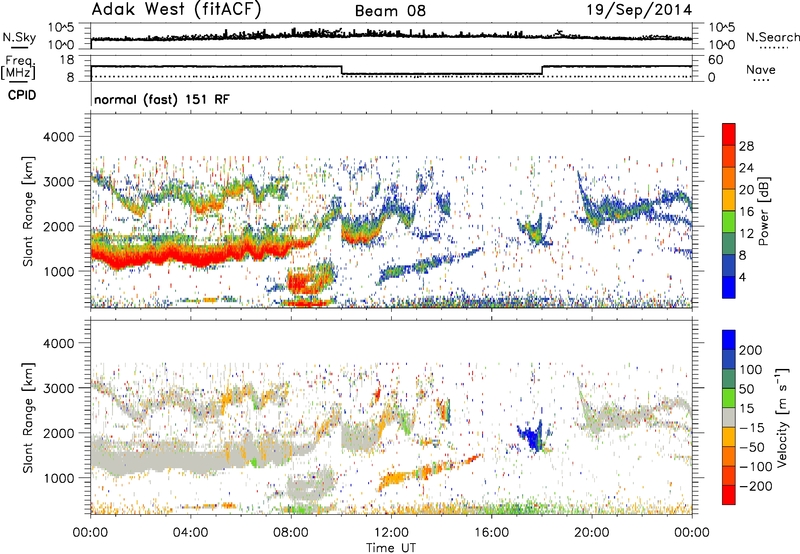Click the "28" label on power colorbar
Image resolution: width=800 pixels, height=554 pixels.
point(746,146)
